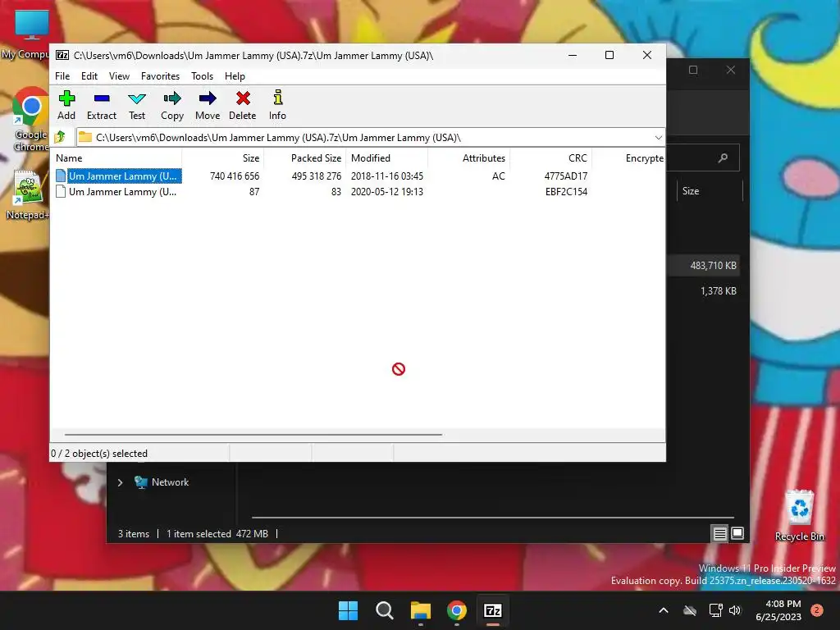Screen dimensions: 840x630
Task: Open taskbar Search
Action: pos(384,610)
